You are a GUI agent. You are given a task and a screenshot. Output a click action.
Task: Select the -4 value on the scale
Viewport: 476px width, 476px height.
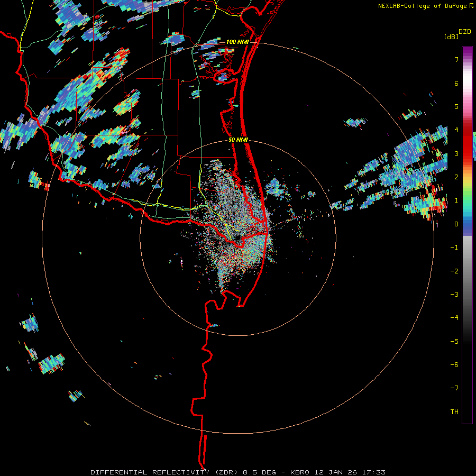[454, 318]
